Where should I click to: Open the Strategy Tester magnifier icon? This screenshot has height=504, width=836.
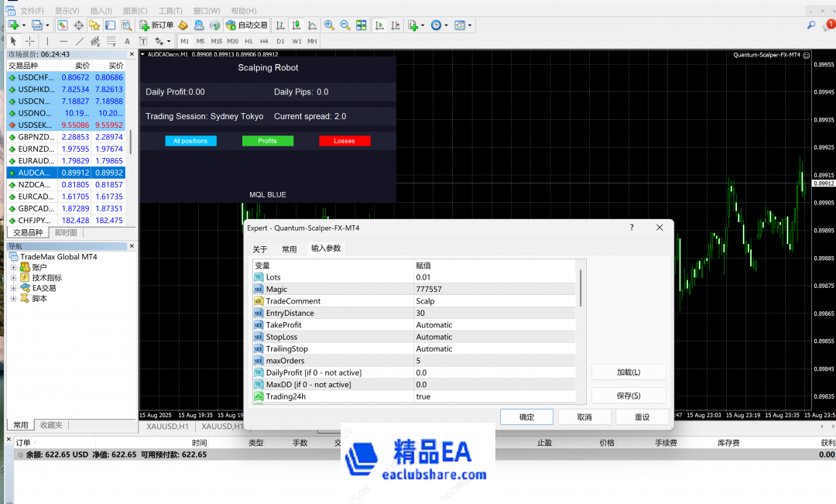tap(126, 25)
